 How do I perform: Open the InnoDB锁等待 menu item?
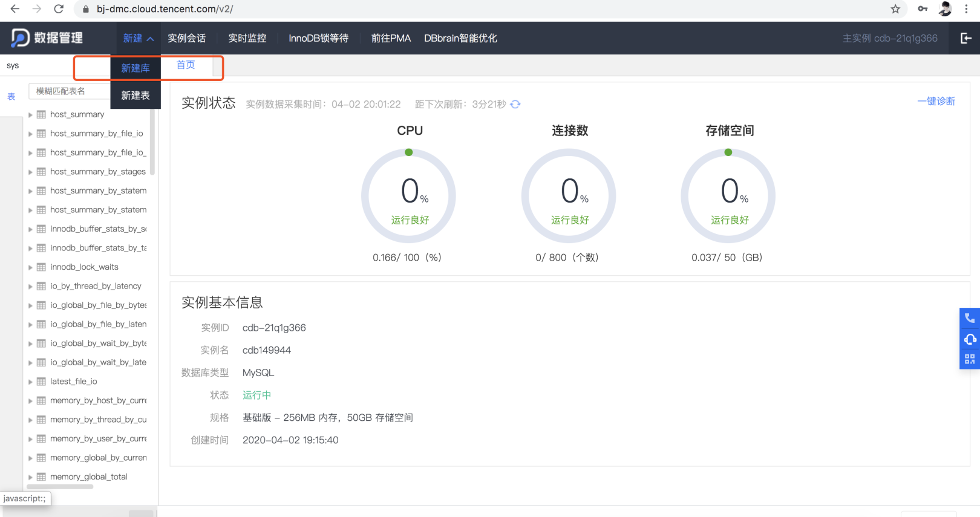(319, 38)
